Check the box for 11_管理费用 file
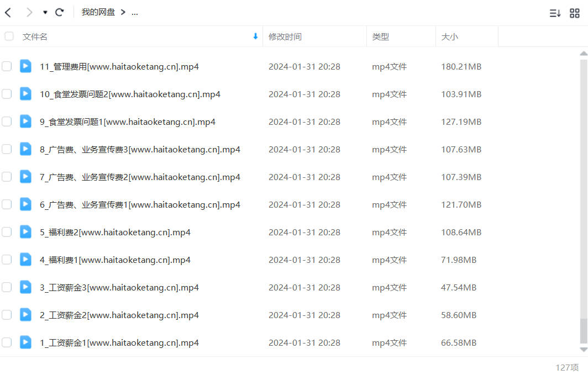This screenshot has width=588, height=375. tap(7, 66)
